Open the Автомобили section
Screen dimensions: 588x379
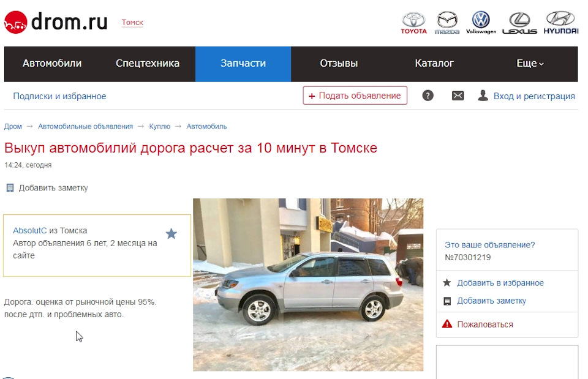coord(52,63)
